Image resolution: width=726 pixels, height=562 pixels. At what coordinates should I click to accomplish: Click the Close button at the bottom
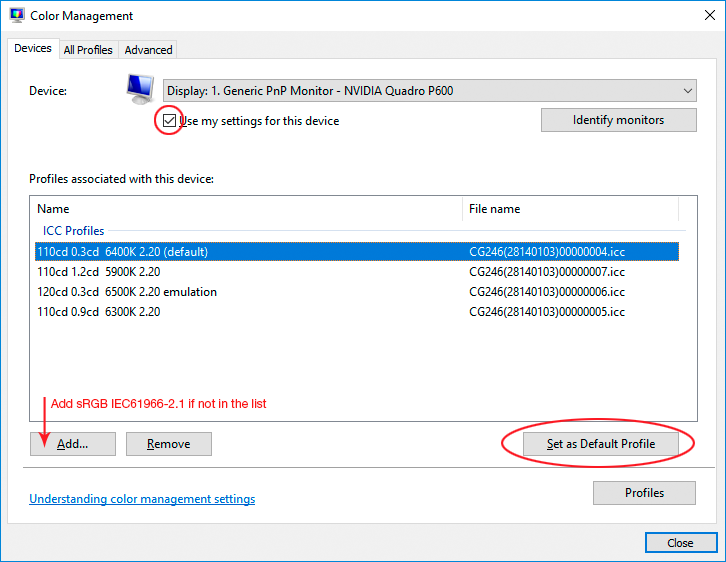coord(680,543)
